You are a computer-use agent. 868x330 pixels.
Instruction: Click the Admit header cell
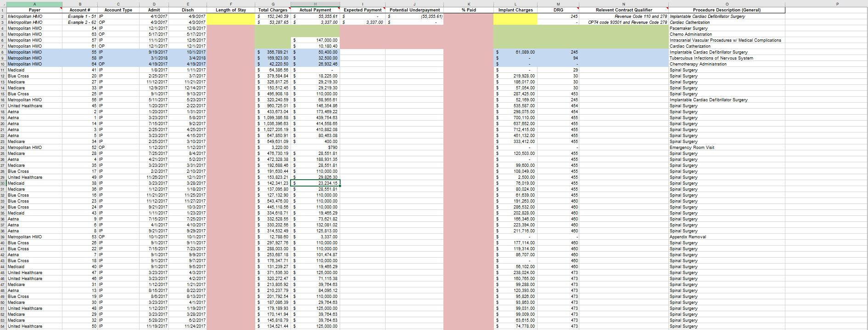point(154,10)
